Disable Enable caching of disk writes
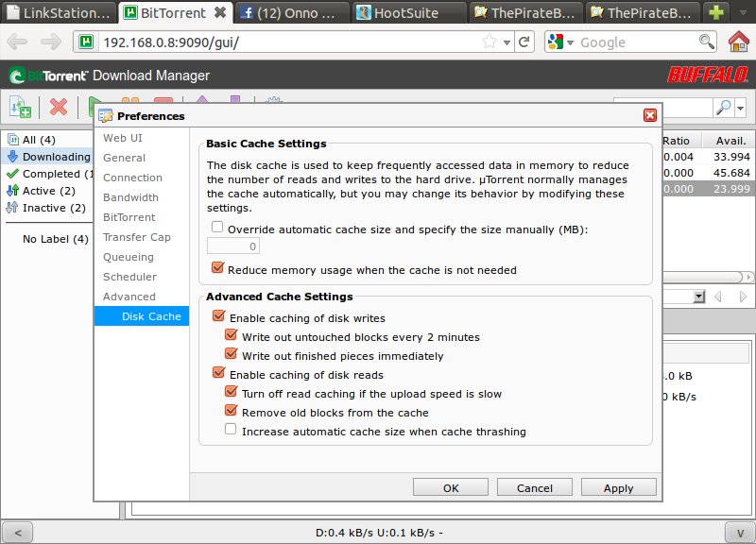Screen dimensions: 756x544 (217, 318)
